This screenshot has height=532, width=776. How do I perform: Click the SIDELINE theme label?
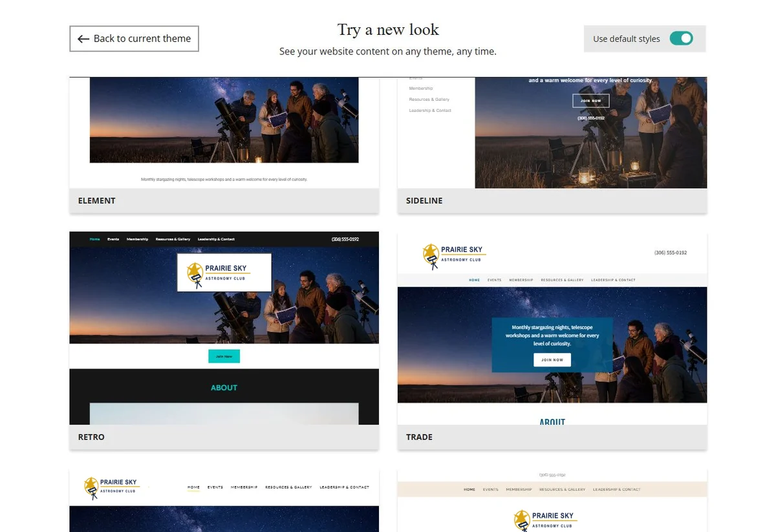[x=424, y=201]
